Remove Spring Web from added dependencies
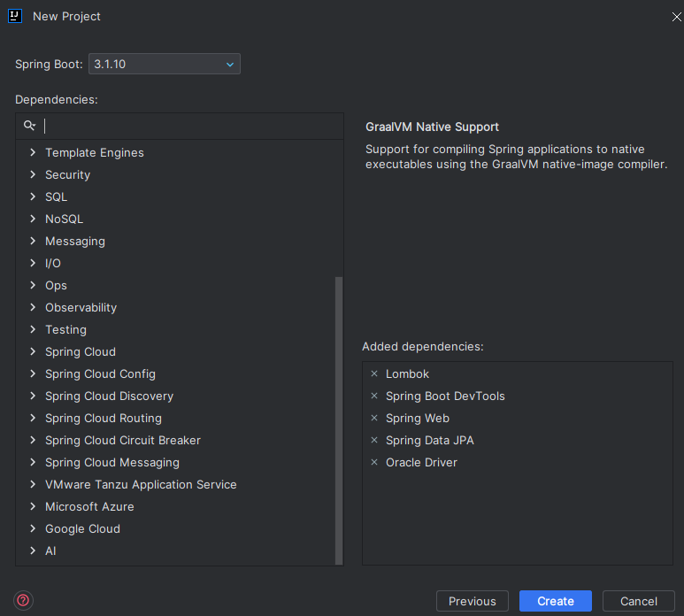The width and height of the screenshot is (684, 616). coord(373,418)
